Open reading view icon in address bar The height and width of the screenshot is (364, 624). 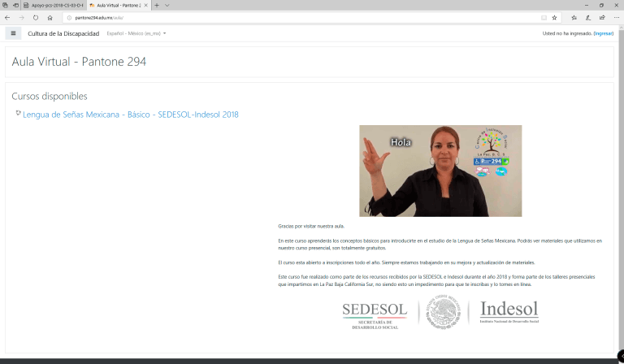click(x=544, y=17)
